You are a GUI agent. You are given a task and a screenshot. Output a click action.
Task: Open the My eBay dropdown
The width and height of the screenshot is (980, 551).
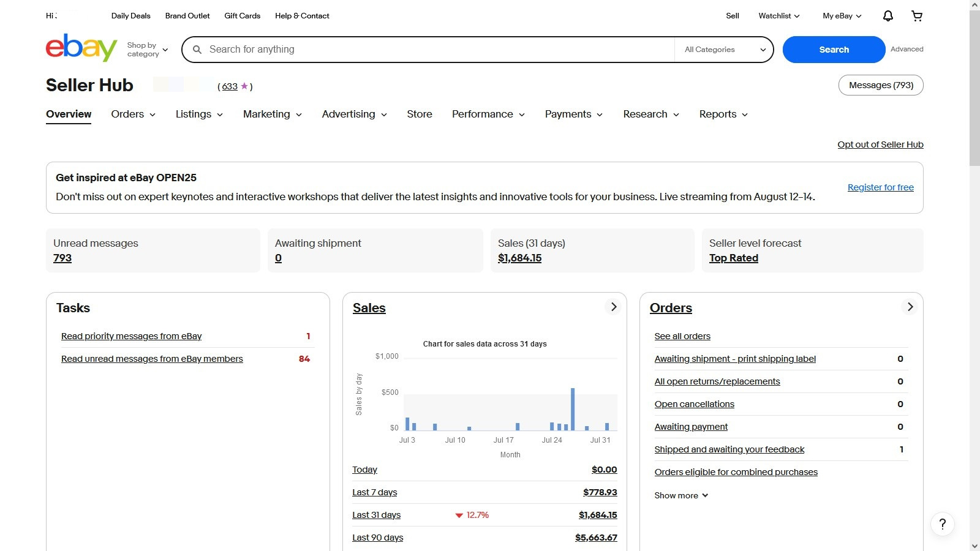[842, 16]
